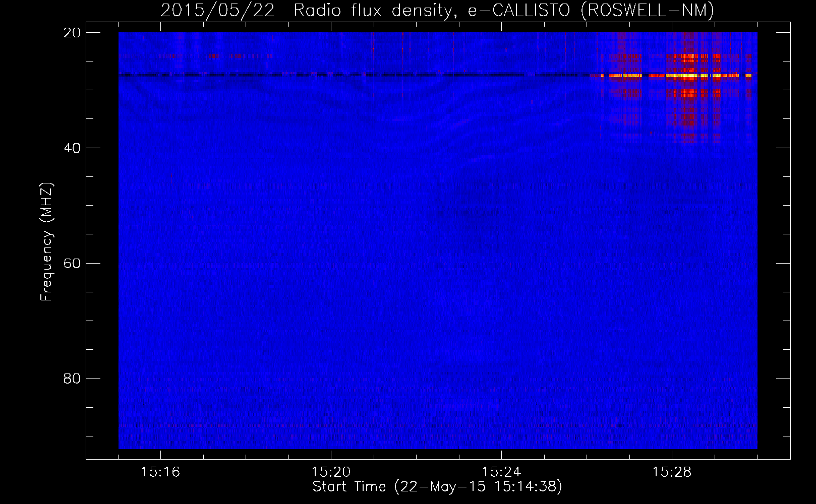This screenshot has width=816, height=504.
Task: Click the '15:16' time tick label
Action: tap(160, 472)
